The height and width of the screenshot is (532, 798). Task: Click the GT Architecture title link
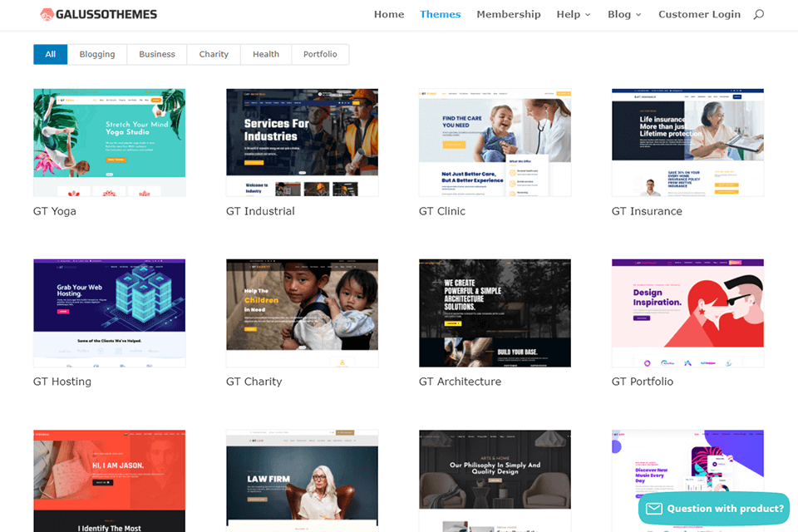click(460, 382)
